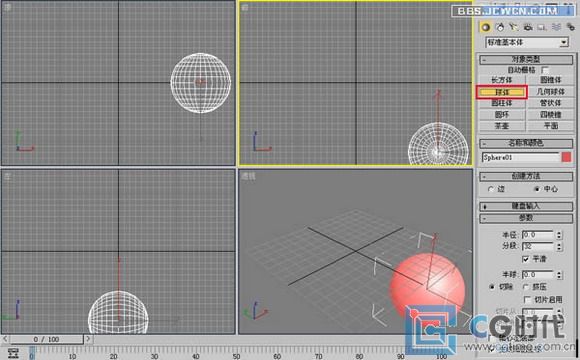The height and width of the screenshot is (360, 580).
Task: Collapse the 名称和颜色 rollout
Action: tap(526, 143)
